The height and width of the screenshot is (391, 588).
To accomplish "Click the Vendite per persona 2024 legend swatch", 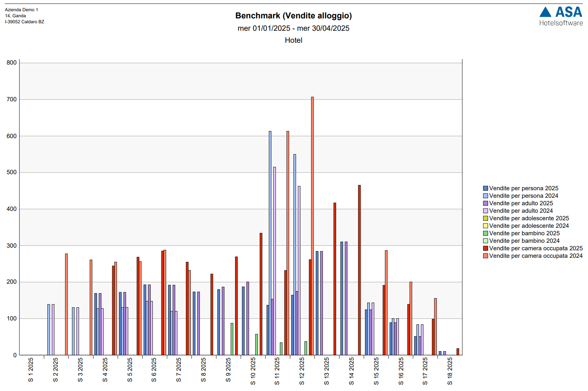I will pyautogui.click(x=485, y=196).
